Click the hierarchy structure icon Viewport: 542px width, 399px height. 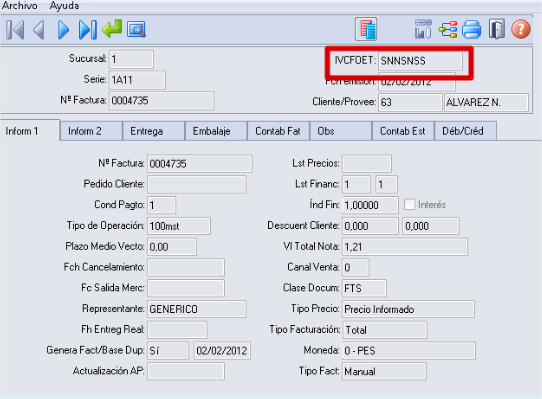448,30
